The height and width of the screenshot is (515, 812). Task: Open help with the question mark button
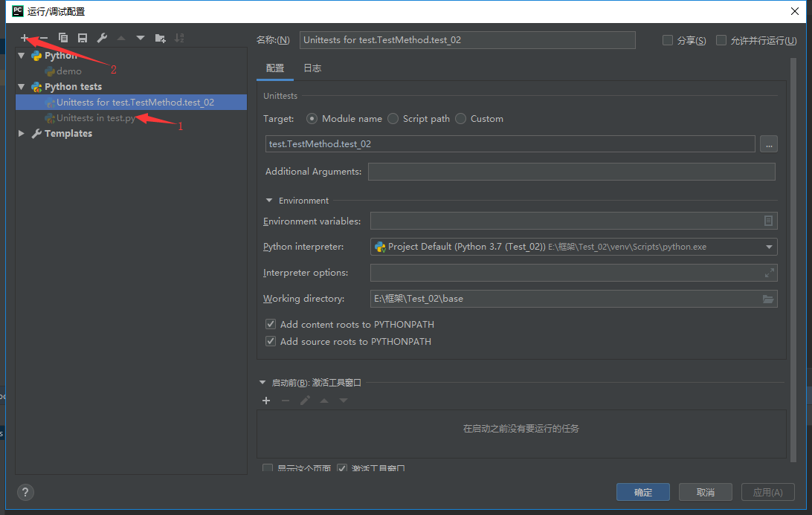click(x=25, y=492)
